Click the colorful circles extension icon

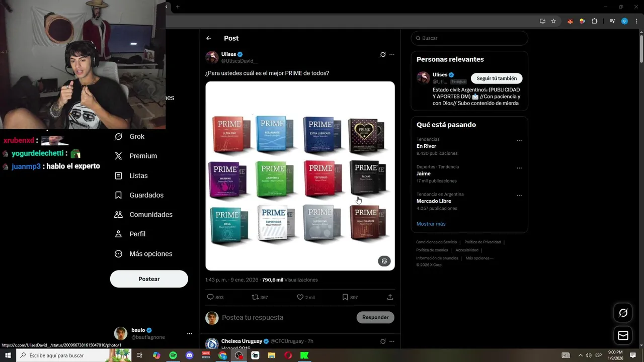coord(582,21)
